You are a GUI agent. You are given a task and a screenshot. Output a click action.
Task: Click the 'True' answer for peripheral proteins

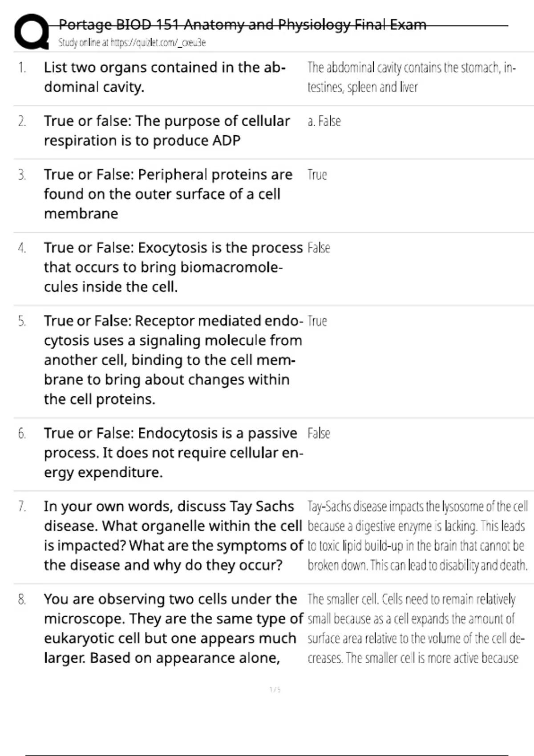coord(317,175)
